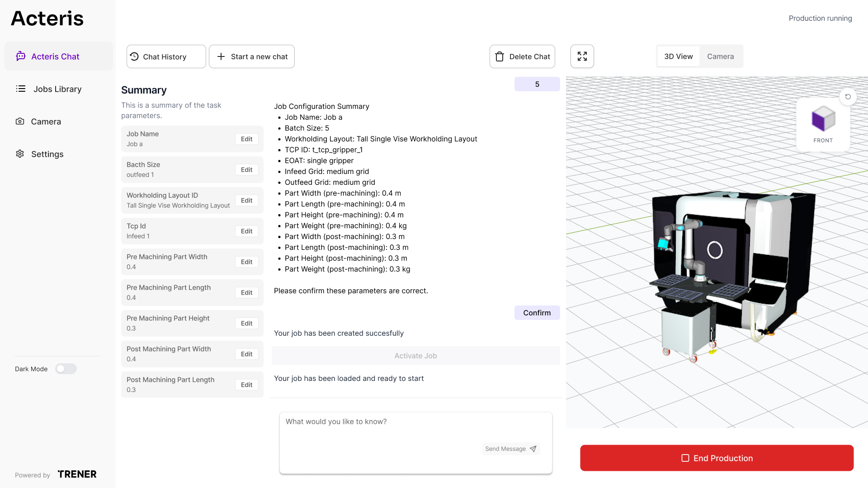Viewport: 868px width, 488px height.
Task: Click the Chat History clock icon
Action: coord(134,56)
